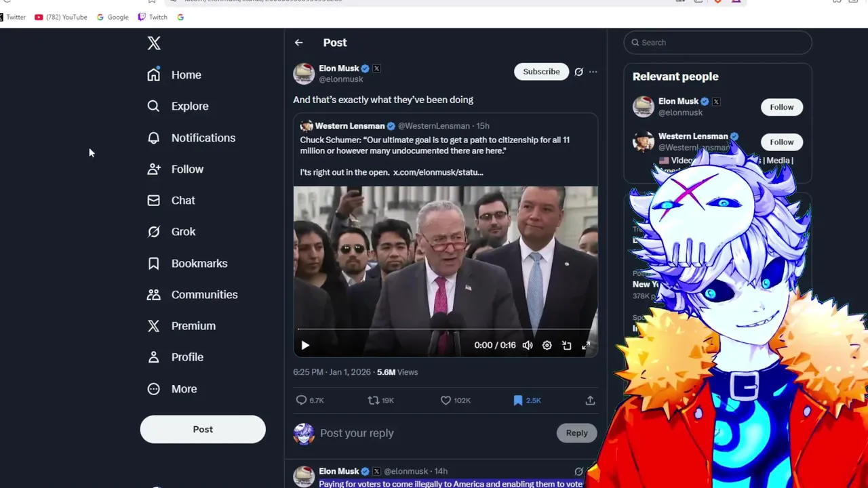Go to the Explore section

(x=178, y=106)
